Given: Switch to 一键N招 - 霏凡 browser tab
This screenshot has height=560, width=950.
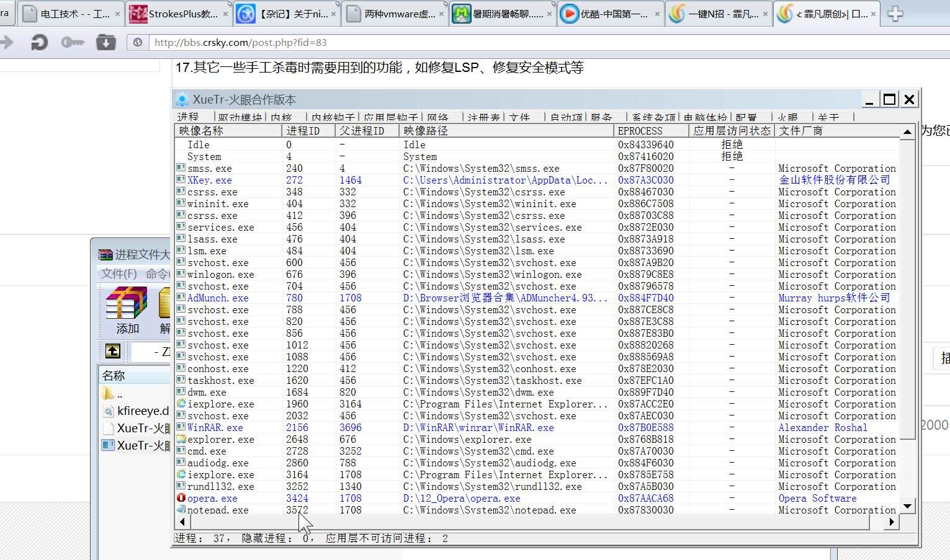Looking at the screenshot, I should pyautogui.click(x=719, y=14).
